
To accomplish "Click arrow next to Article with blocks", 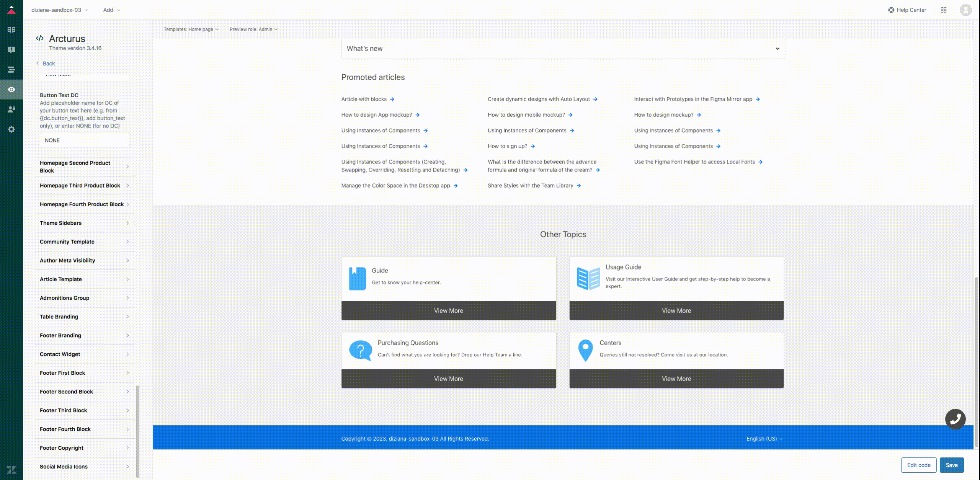I will 392,99.
